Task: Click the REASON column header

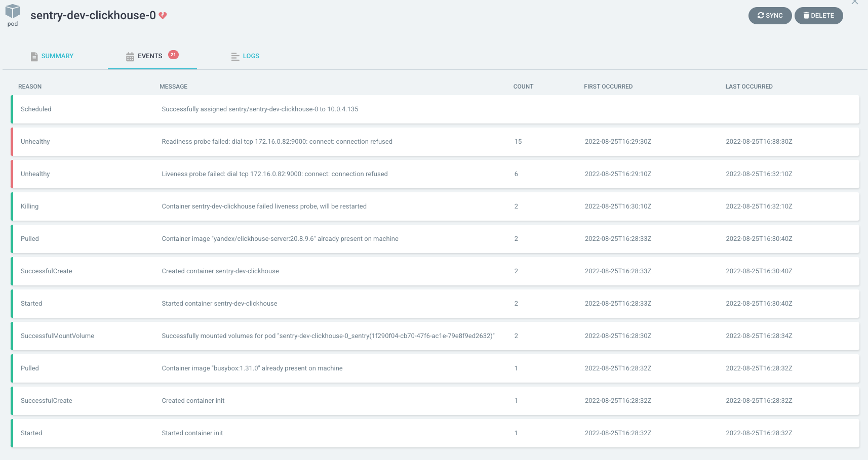Action: click(30, 87)
